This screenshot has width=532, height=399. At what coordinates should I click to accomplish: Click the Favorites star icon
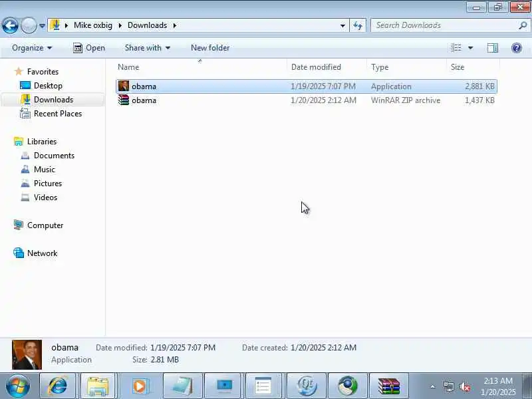(19, 71)
